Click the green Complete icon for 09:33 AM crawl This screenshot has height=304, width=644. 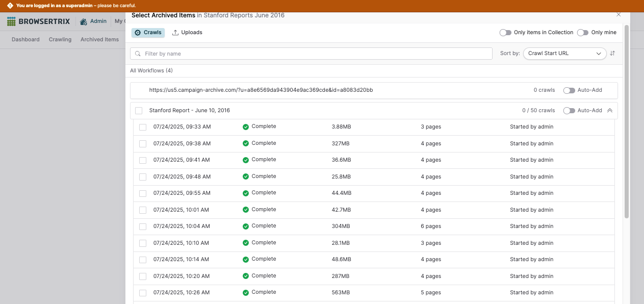pos(246,126)
